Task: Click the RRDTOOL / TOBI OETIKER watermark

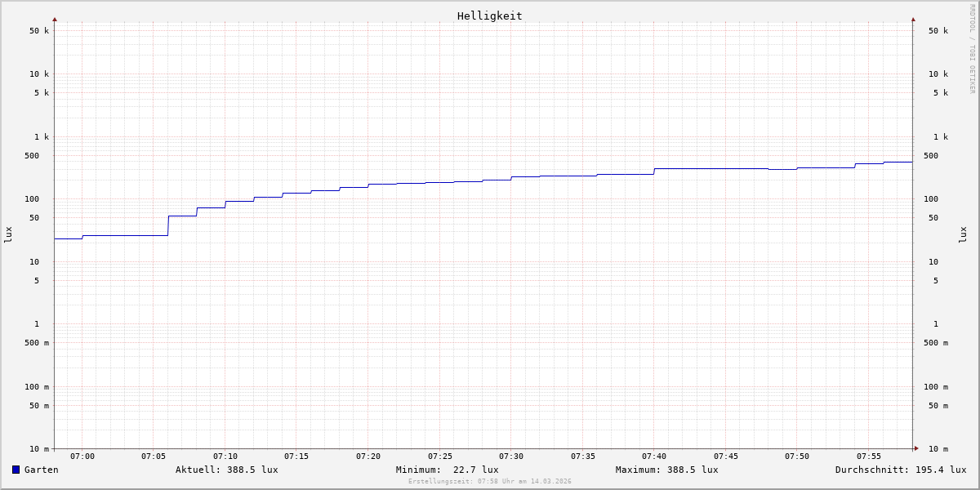Action: (x=972, y=49)
